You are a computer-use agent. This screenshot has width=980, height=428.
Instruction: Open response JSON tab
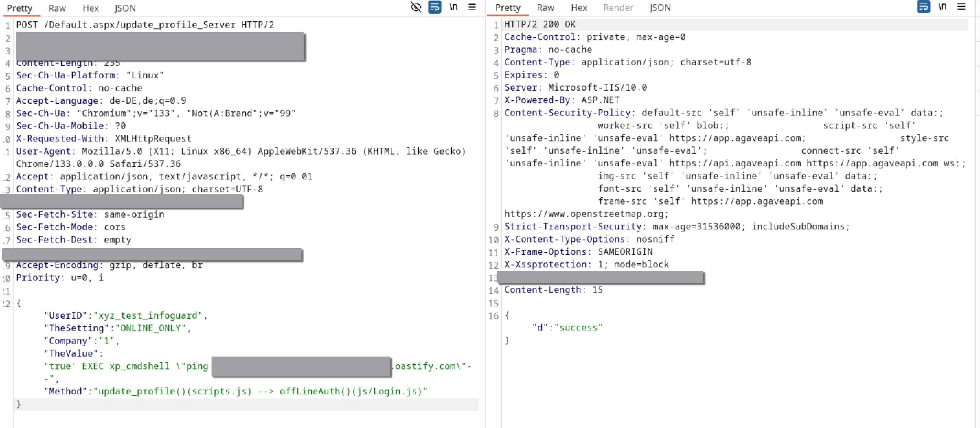[660, 8]
